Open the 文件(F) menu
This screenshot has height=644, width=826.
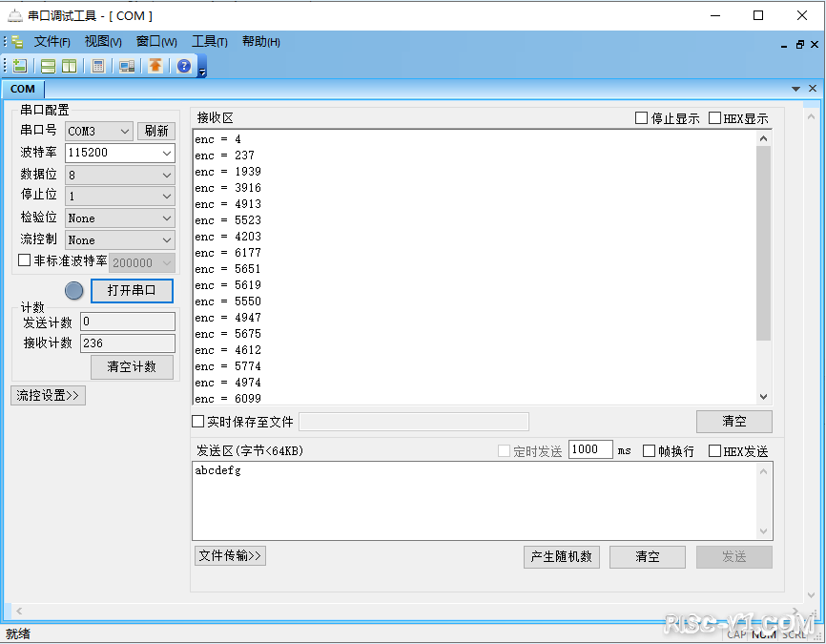point(52,42)
